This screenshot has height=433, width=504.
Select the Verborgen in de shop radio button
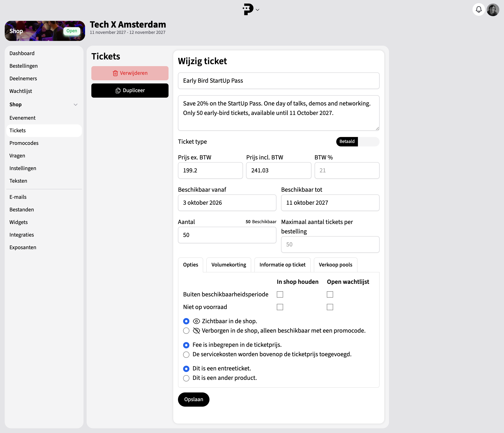pyautogui.click(x=186, y=331)
